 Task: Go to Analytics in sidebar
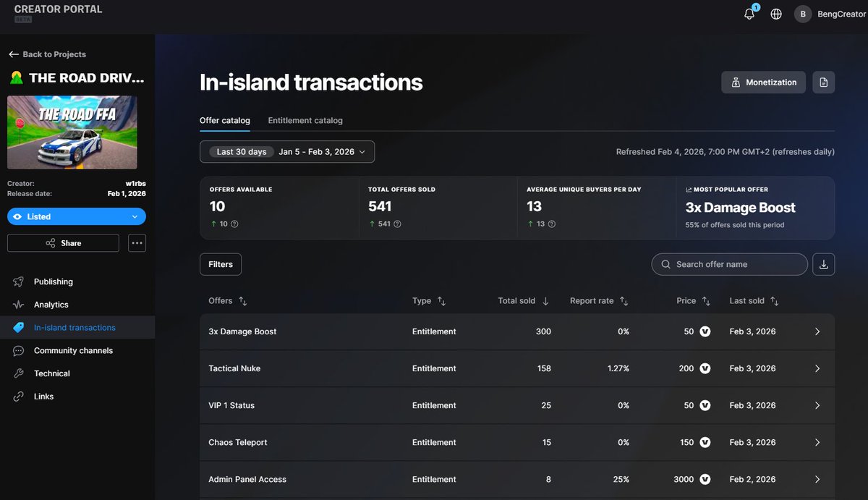tap(51, 305)
